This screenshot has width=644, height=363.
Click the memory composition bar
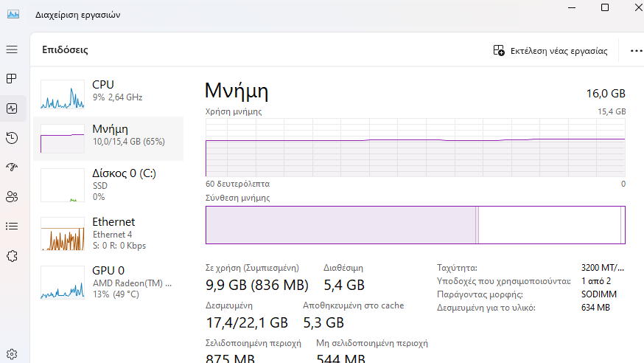pyautogui.click(x=416, y=225)
